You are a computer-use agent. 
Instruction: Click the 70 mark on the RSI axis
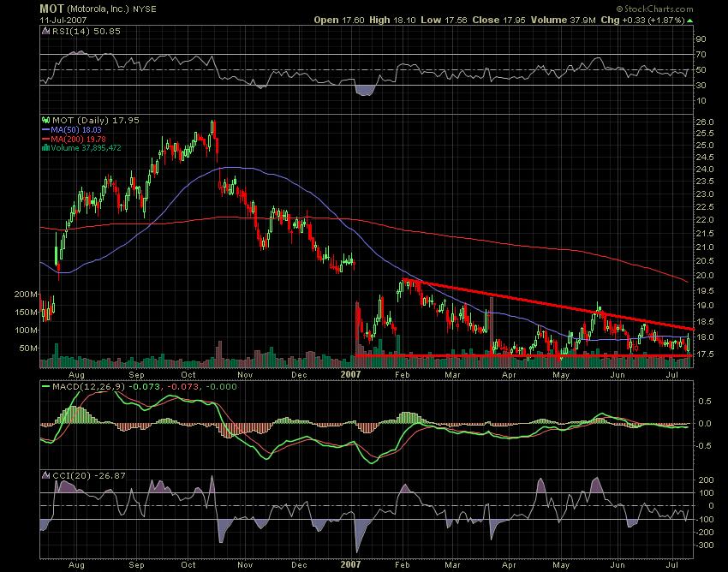[x=701, y=55]
